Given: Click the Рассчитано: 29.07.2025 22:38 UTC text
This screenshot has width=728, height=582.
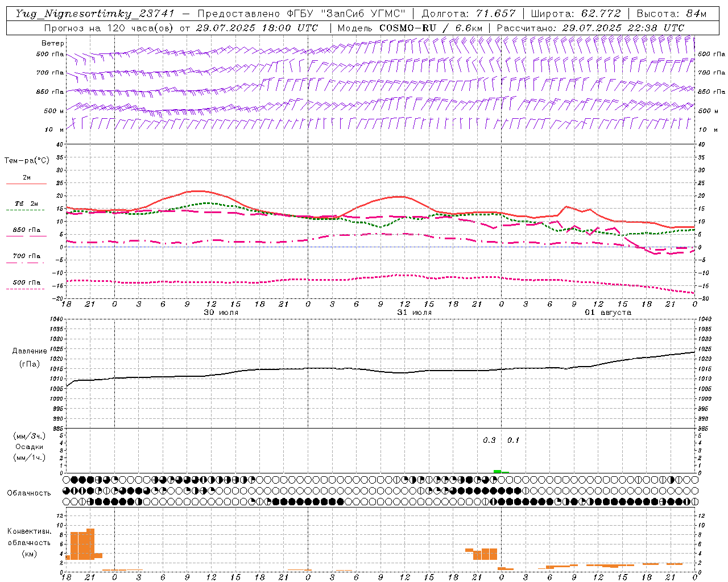Looking at the screenshot, I should point(590,27).
